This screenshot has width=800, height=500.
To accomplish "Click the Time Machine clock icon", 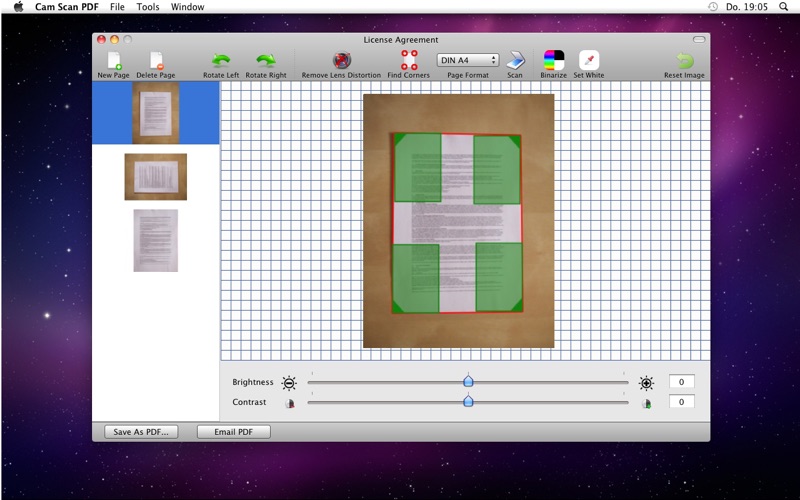I will (x=713, y=7).
